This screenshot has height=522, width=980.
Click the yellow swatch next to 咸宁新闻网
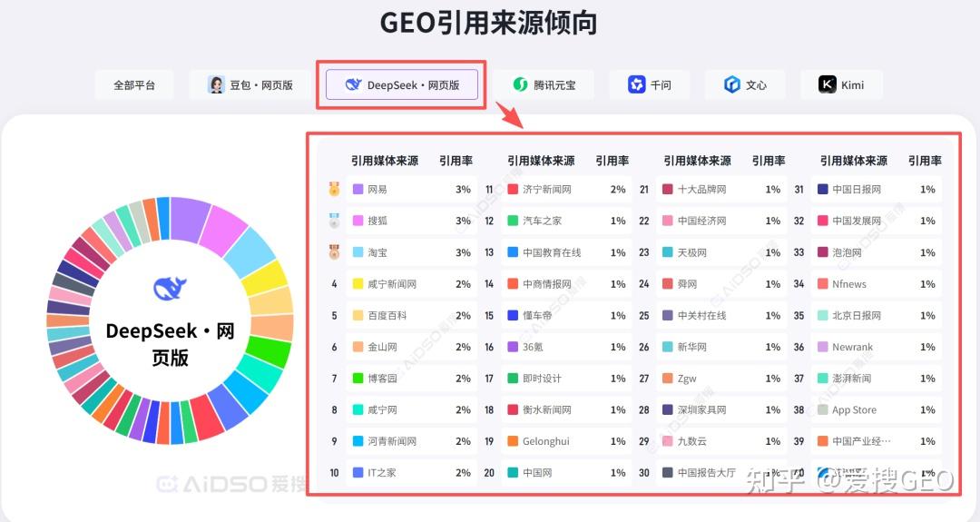(358, 284)
